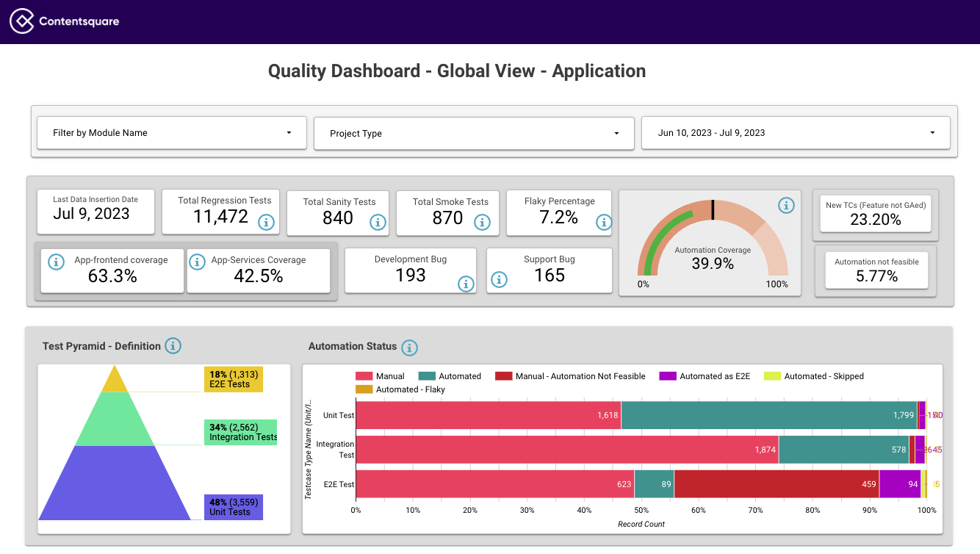The width and height of the screenshot is (980, 554).
Task: Click the Contentsquare logo
Action: tap(63, 21)
